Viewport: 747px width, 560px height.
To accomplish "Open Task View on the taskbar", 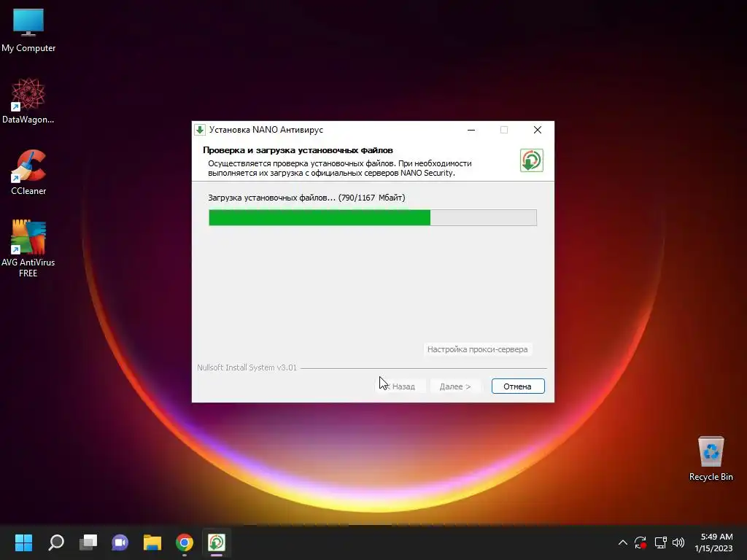I will coord(88,542).
